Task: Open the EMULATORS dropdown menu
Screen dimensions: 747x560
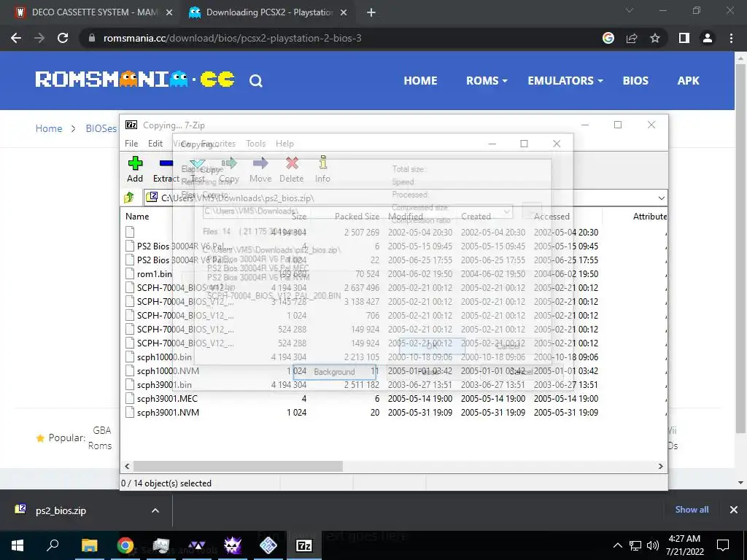Action: (565, 81)
